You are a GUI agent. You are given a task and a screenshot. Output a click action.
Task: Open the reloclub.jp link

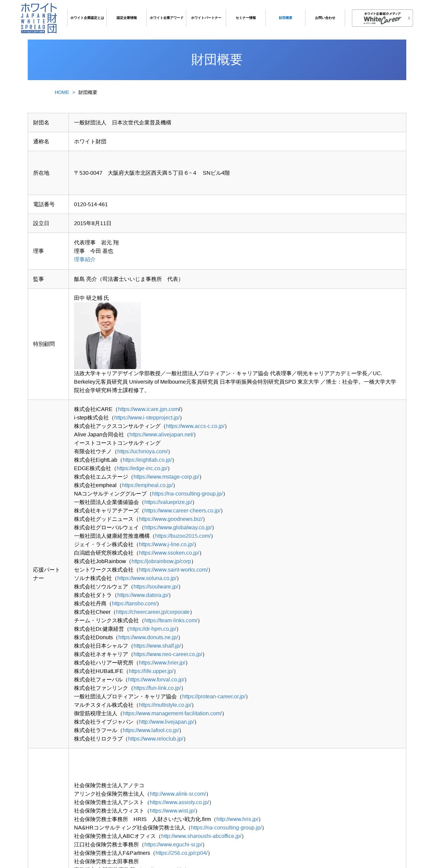coord(156,739)
